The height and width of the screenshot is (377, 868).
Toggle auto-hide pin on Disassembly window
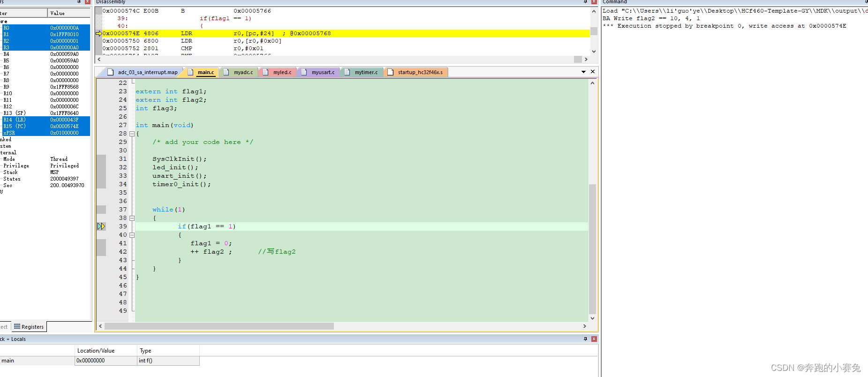pyautogui.click(x=585, y=2)
